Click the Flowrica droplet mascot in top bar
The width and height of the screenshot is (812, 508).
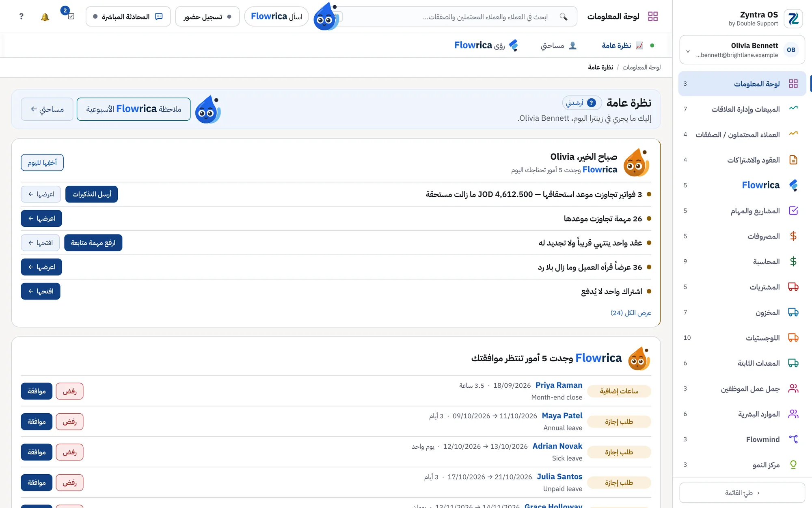click(x=326, y=17)
